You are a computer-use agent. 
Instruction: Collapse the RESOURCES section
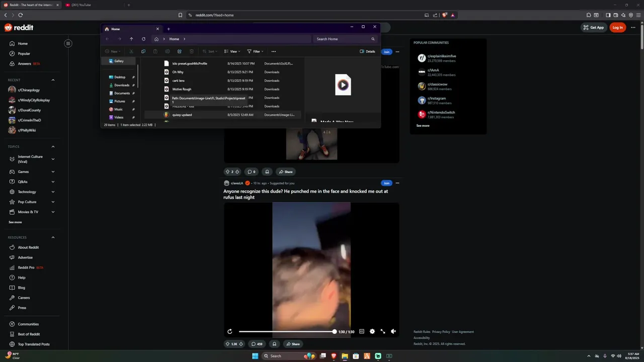[x=53, y=237]
